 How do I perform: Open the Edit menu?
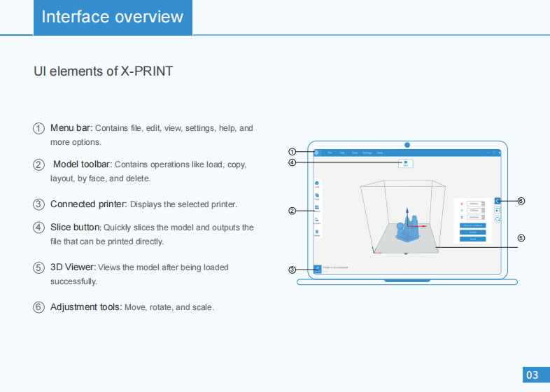coord(342,153)
